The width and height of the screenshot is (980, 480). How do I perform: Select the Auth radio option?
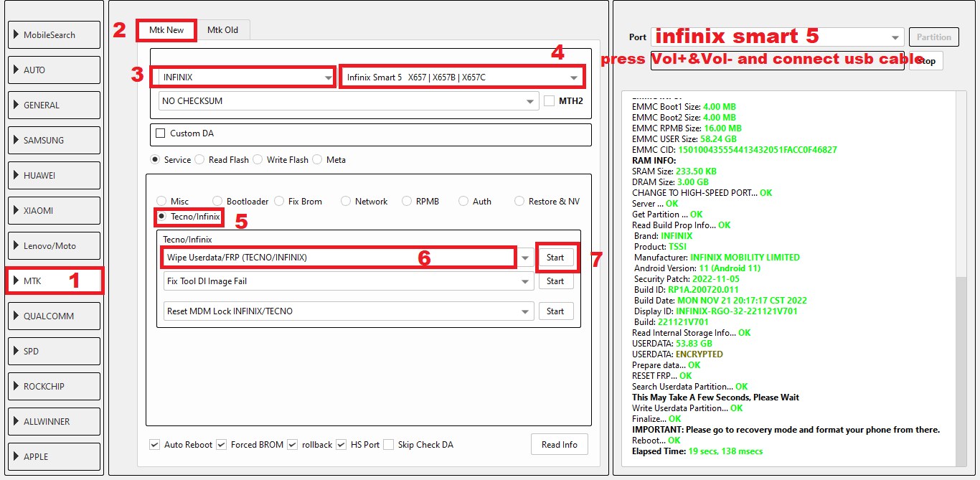click(x=463, y=202)
